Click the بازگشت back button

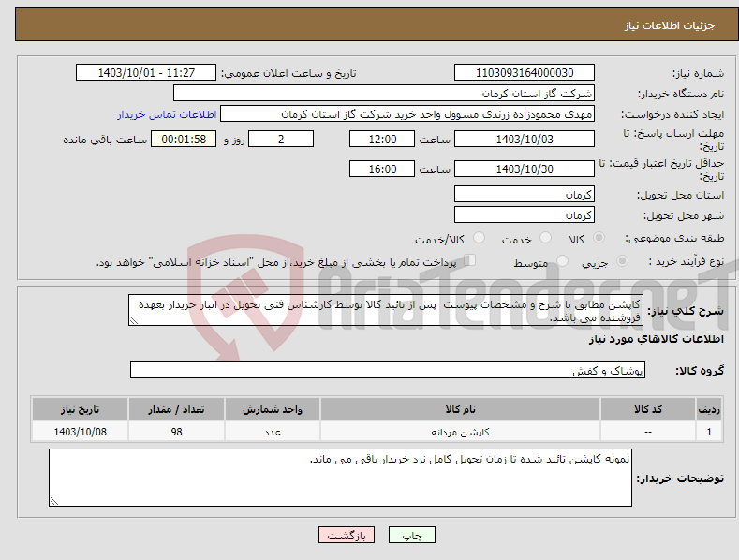point(347,535)
